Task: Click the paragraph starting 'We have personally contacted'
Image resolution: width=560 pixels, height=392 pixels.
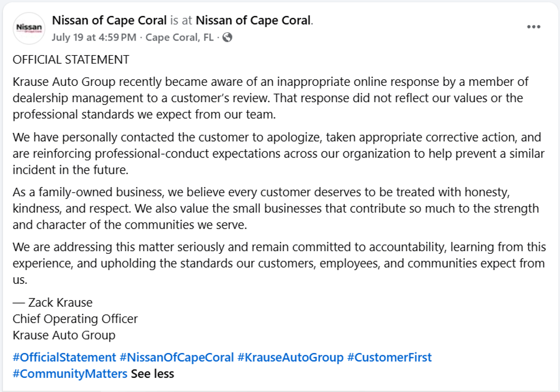Action: coord(278,154)
